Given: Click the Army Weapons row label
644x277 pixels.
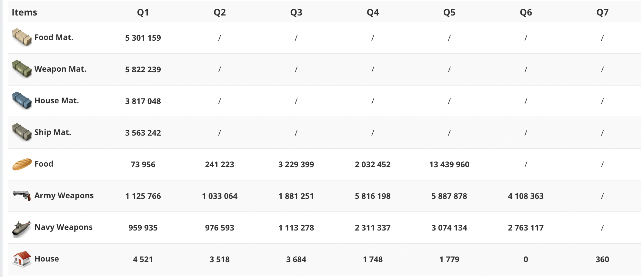Looking at the screenshot, I should point(64,196).
